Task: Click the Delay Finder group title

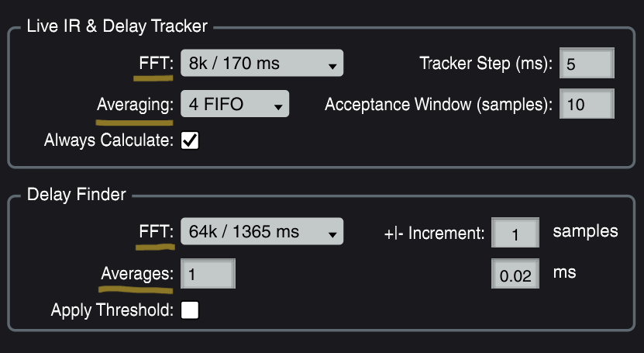Action: (76, 194)
